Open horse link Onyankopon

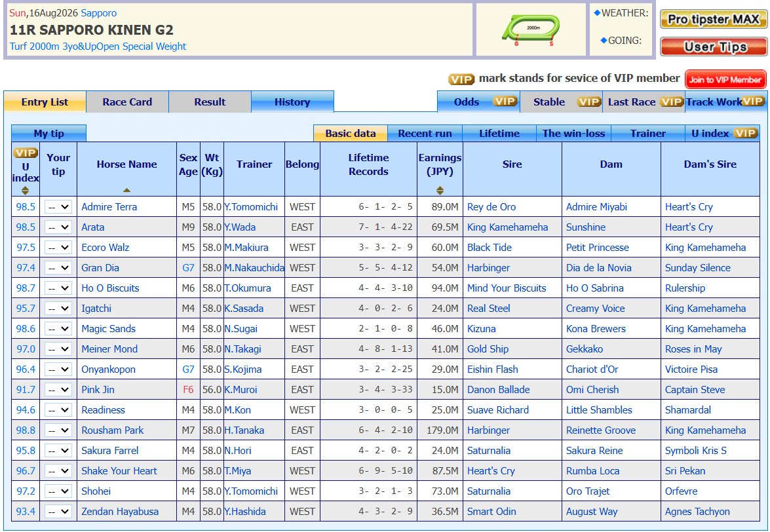point(109,369)
